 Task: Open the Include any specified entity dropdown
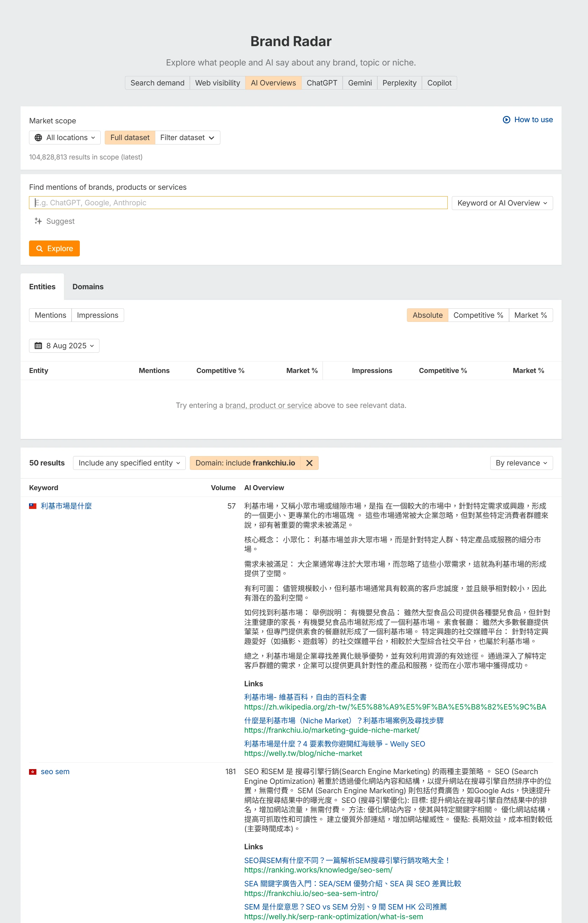[129, 463]
